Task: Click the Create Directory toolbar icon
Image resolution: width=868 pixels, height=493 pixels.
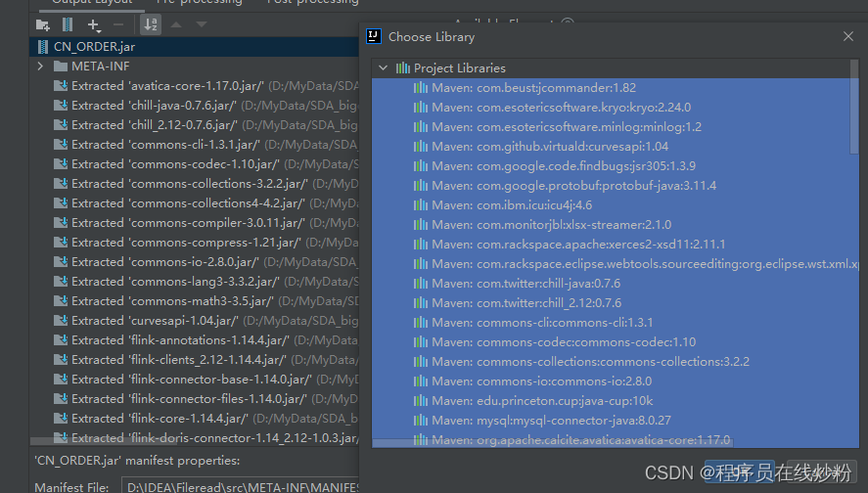Action: [x=43, y=24]
